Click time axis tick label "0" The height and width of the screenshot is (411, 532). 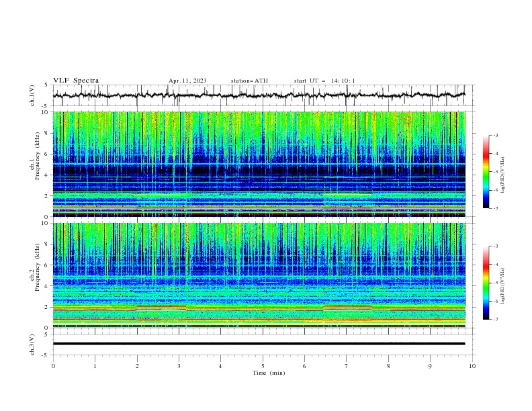53,366
